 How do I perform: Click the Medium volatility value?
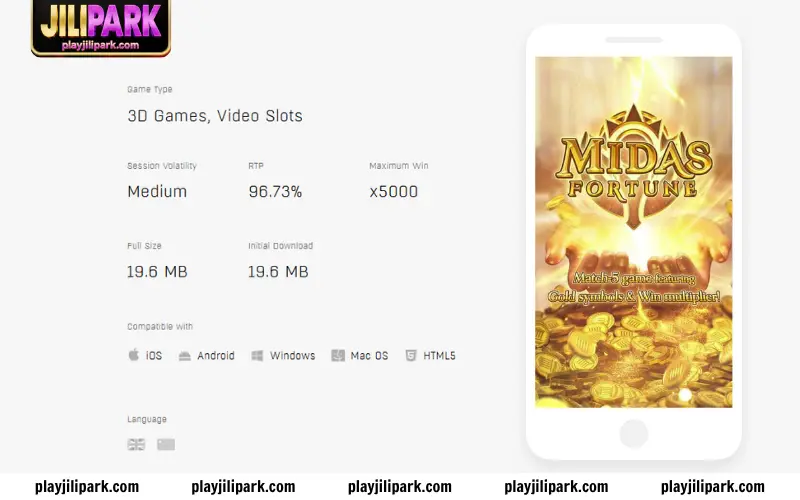click(x=157, y=192)
